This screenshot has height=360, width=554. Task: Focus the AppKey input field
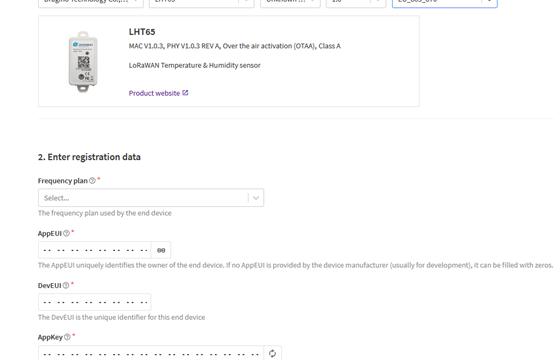pyautogui.click(x=151, y=353)
